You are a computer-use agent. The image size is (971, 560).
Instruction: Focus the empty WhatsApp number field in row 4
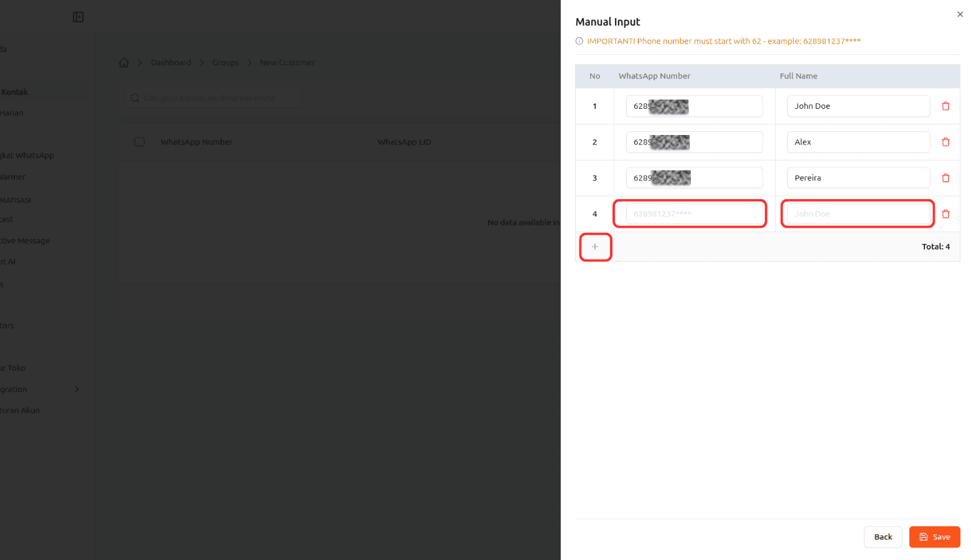[693, 214]
